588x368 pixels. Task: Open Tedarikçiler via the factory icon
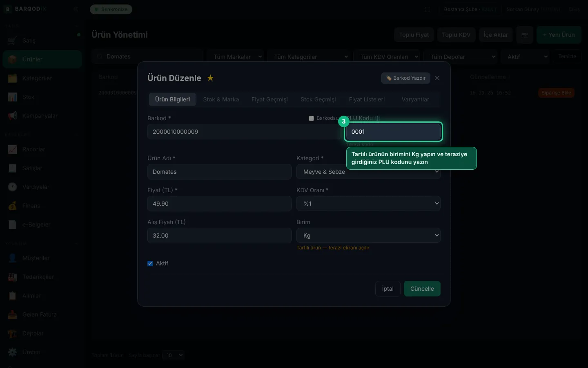[12, 277]
